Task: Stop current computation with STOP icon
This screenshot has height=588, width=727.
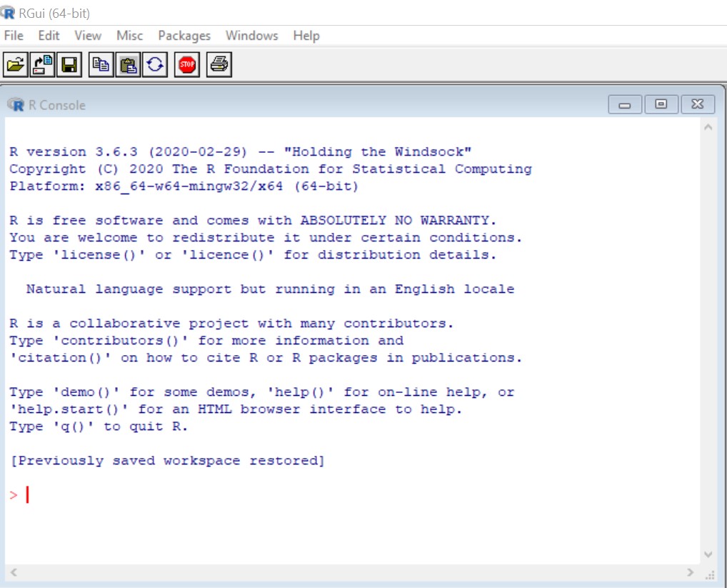Action: pyautogui.click(x=187, y=64)
